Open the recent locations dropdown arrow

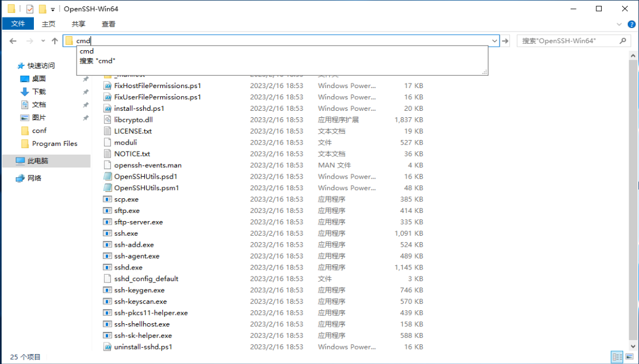[x=43, y=41]
